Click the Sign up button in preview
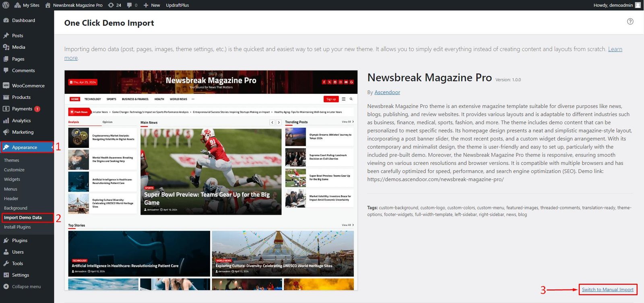The width and height of the screenshot is (644, 303). point(331,99)
